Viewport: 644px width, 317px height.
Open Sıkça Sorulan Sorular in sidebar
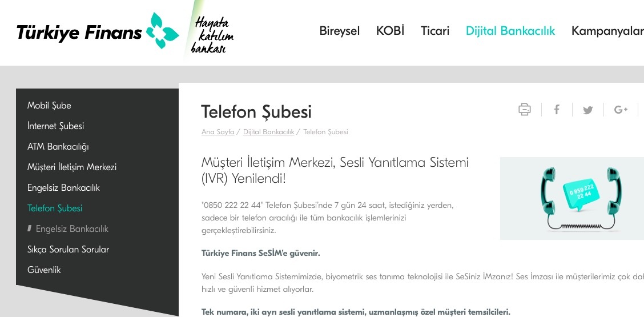(x=68, y=249)
